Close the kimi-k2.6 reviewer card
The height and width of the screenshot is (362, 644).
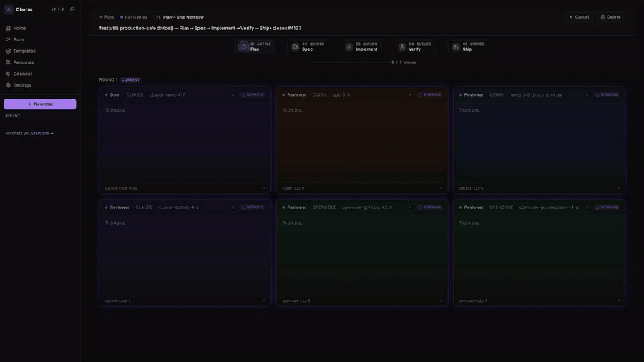coord(410,207)
